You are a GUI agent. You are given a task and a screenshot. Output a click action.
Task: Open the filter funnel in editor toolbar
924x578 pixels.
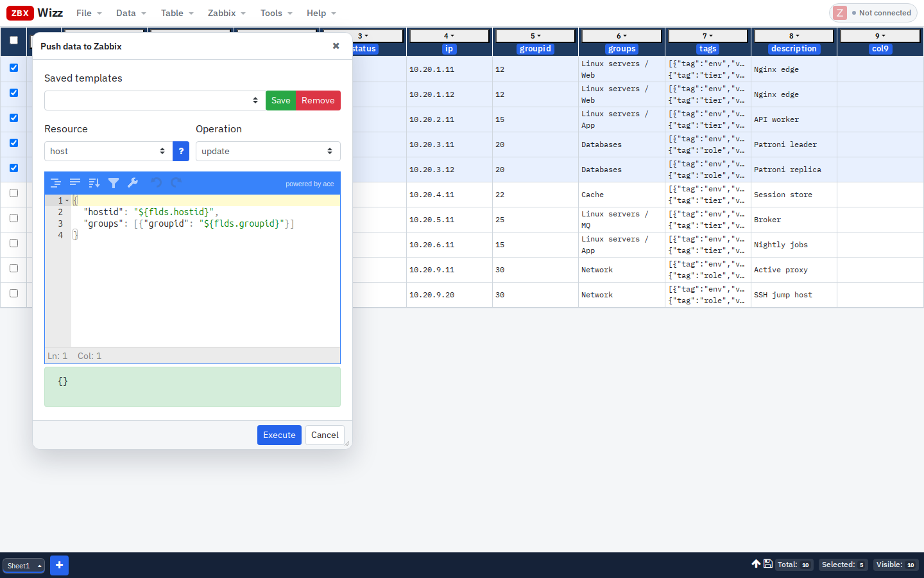click(114, 183)
